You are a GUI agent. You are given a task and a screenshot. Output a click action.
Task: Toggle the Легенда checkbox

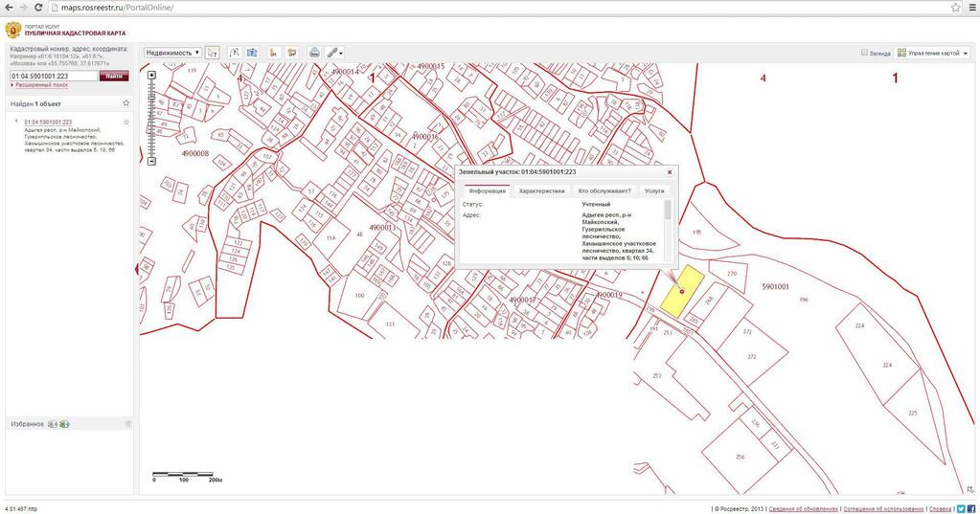pyautogui.click(x=864, y=53)
